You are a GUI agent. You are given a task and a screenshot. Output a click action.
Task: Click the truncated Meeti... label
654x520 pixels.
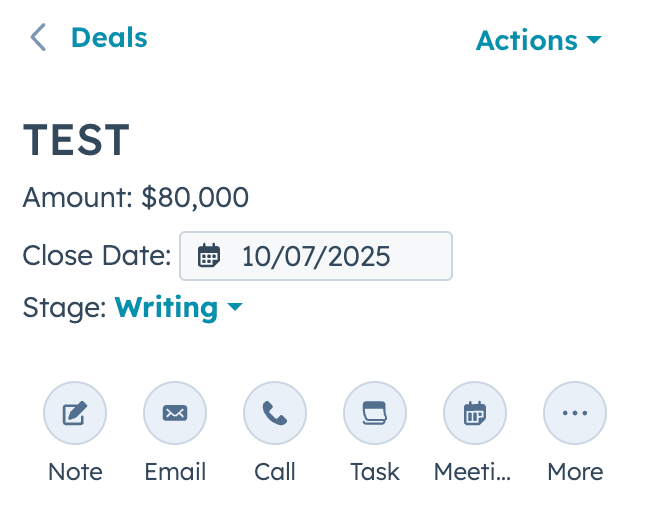[473, 472]
